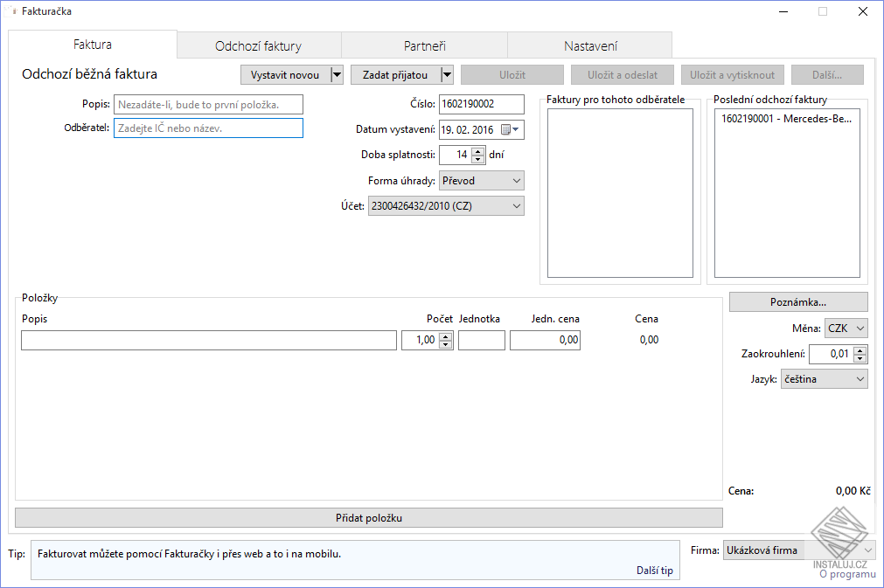Click the Faktury pro tohoto odběratele list
Screen dimensions: 884x588
(x=620, y=192)
